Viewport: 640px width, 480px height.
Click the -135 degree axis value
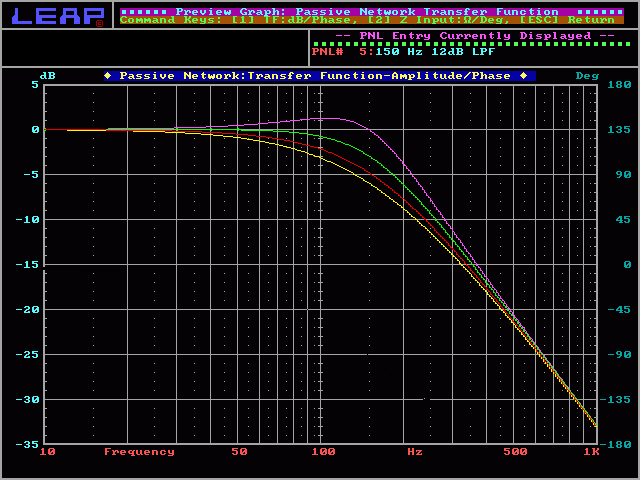click(x=616, y=400)
